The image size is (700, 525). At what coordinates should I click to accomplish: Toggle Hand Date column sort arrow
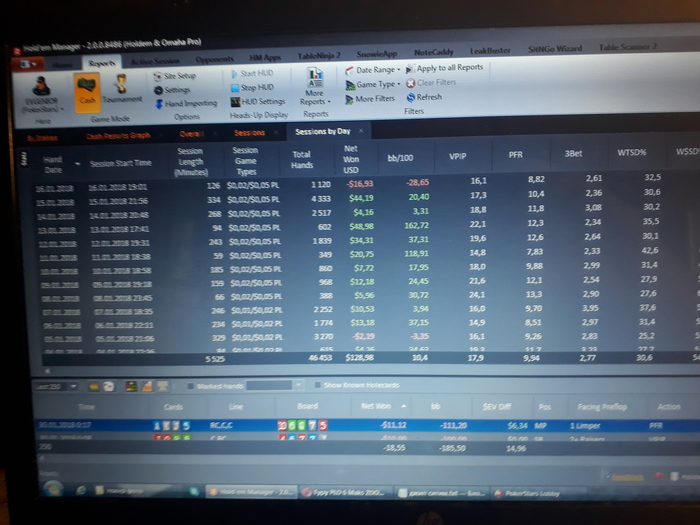pyautogui.click(x=78, y=164)
